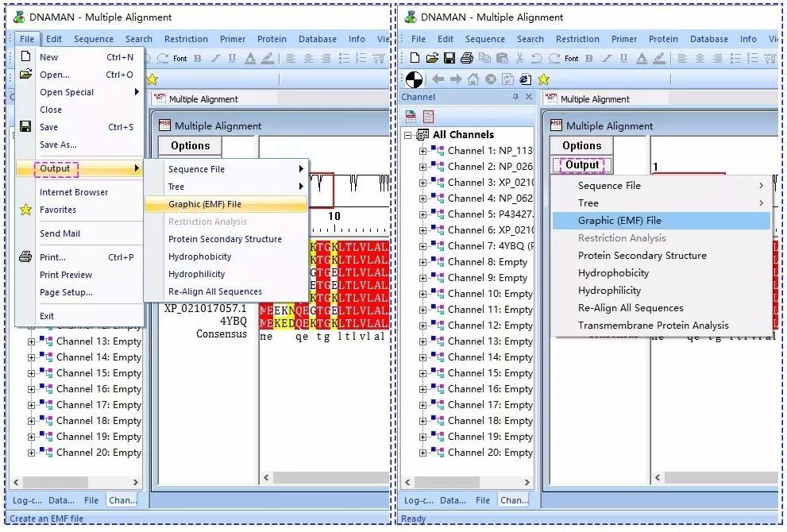The image size is (787, 532).
Task: Click right scroll arrow of left window channel scrollbar
Action: pyautogui.click(x=136, y=482)
